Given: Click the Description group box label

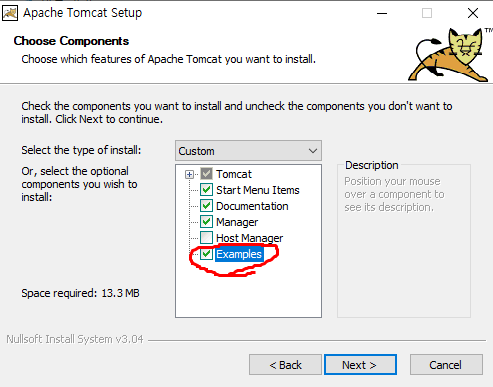Looking at the screenshot, I should point(372,165).
